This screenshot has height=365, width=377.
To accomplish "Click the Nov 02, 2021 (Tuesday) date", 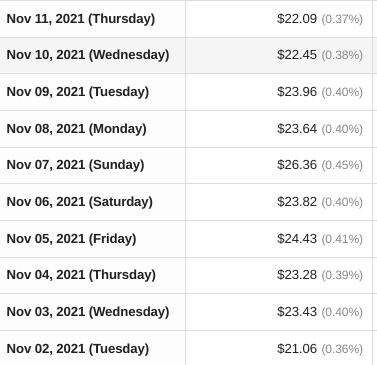I will [78, 349].
